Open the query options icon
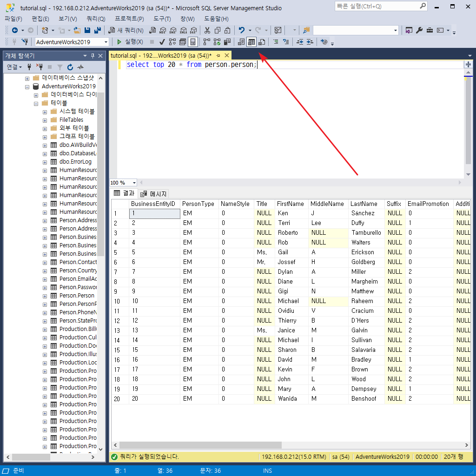Image resolution: width=476 pixels, height=476 pixels. point(183,41)
